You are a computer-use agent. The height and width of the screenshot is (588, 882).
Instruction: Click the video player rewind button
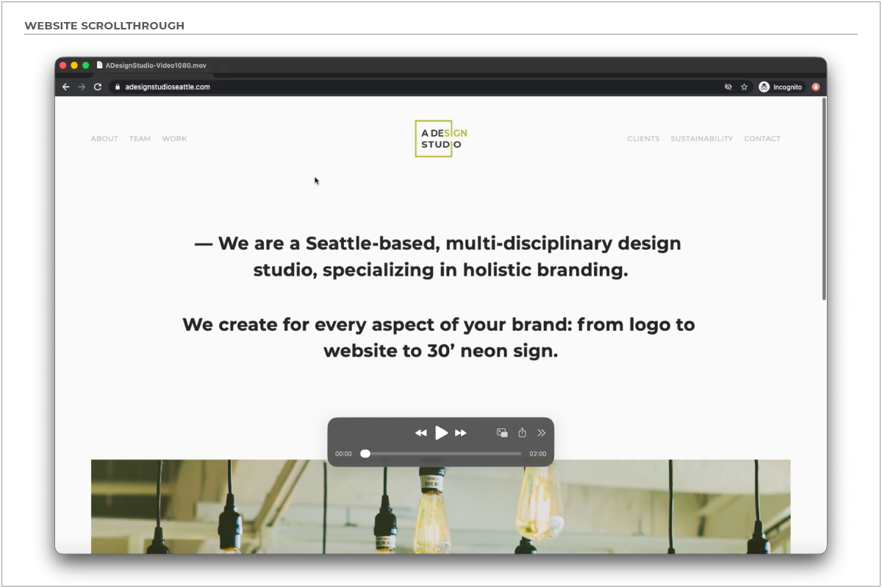click(421, 433)
